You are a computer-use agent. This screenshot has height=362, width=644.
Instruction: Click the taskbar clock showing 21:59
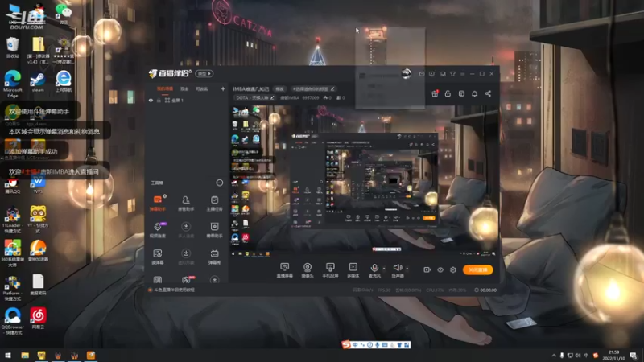tap(613, 355)
